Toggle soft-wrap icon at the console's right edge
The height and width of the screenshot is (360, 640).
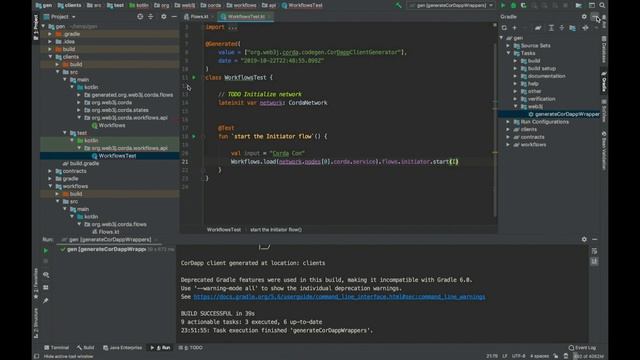pyautogui.click(x=594, y=251)
